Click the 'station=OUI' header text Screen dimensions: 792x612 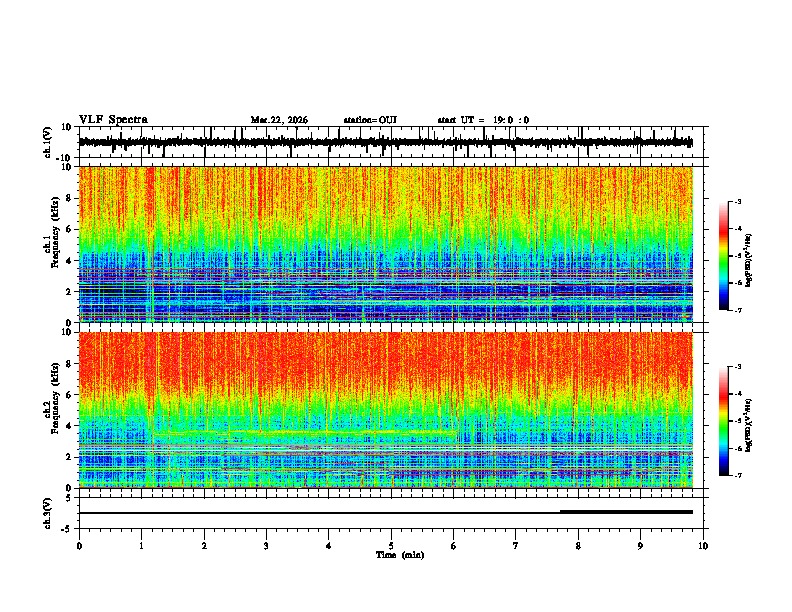pyautogui.click(x=370, y=120)
